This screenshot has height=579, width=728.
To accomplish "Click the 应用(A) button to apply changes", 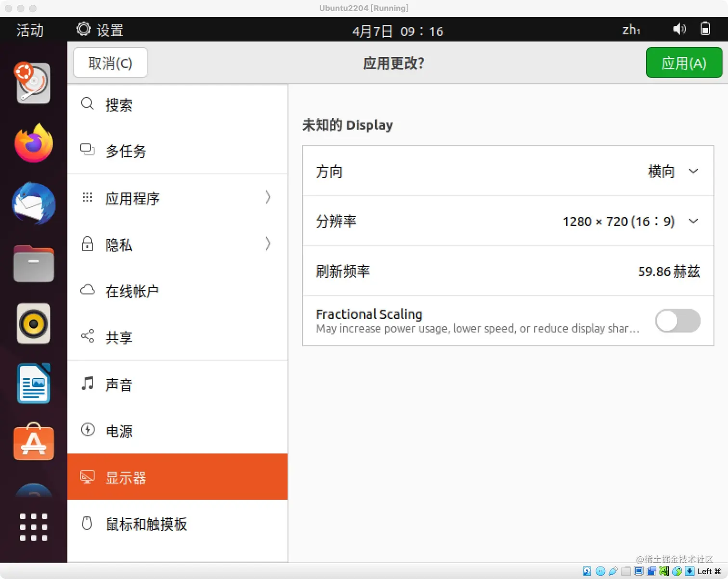I will coord(684,63).
